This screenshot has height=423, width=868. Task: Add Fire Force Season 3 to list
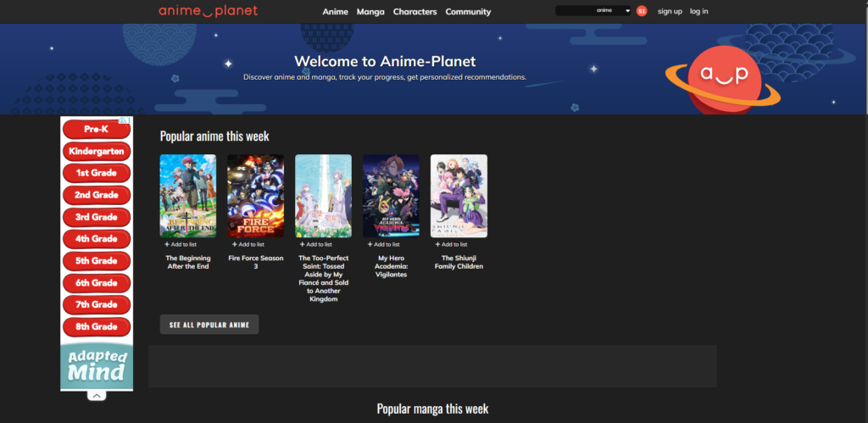pyautogui.click(x=248, y=244)
